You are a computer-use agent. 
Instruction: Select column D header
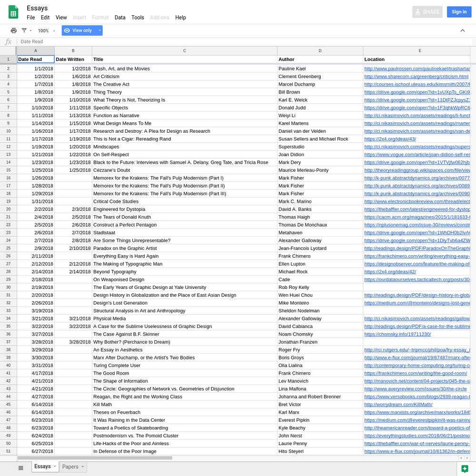[x=320, y=51]
